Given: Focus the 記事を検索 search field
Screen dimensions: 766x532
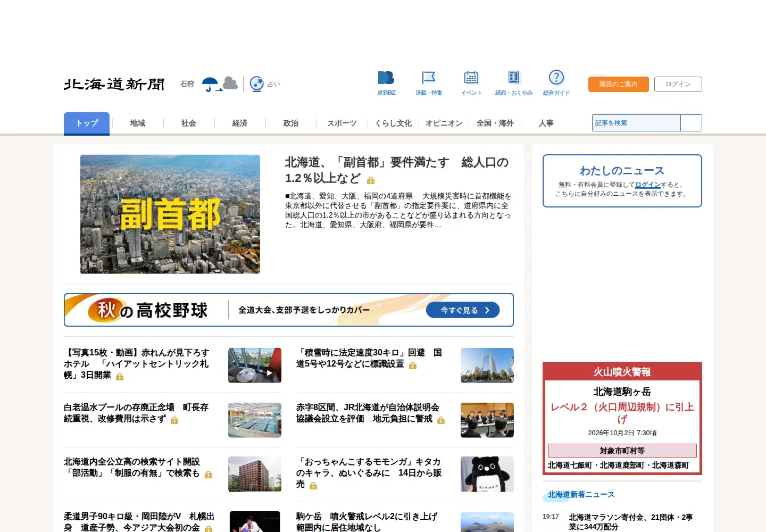Looking at the screenshot, I should pyautogui.click(x=636, y=123).
